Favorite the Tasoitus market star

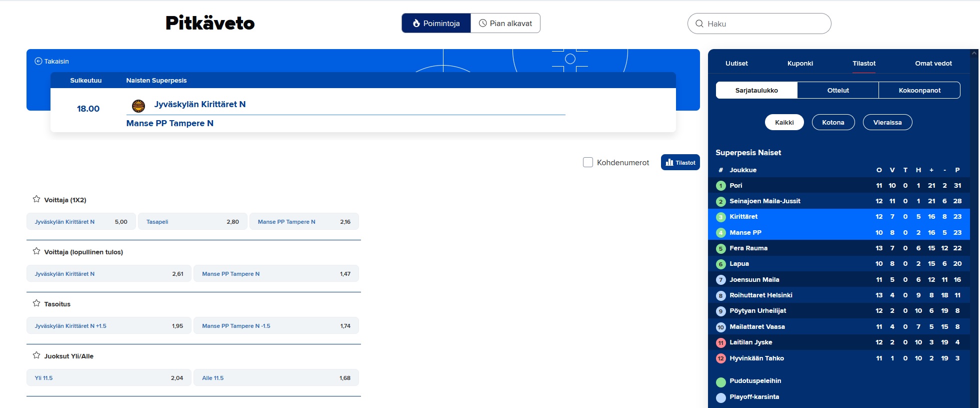pyautogui.click(x=36, y=303)
